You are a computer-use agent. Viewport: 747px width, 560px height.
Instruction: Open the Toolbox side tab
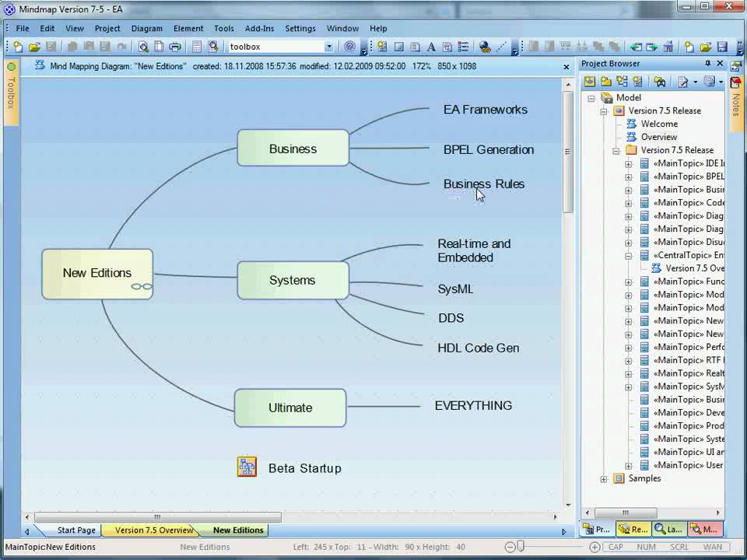pyautogui.click(x=12, y=93)
